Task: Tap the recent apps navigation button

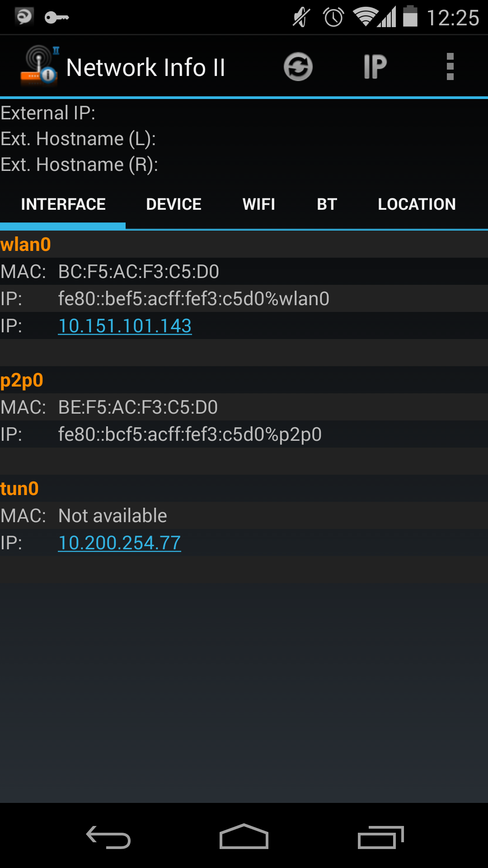Action: [x=380, y=837]
